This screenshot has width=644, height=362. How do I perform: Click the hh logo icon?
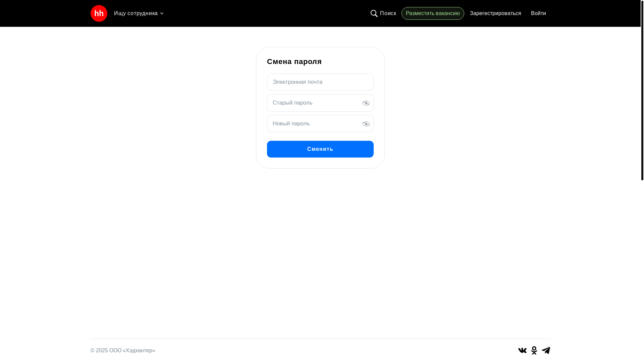tap(99, 13)
